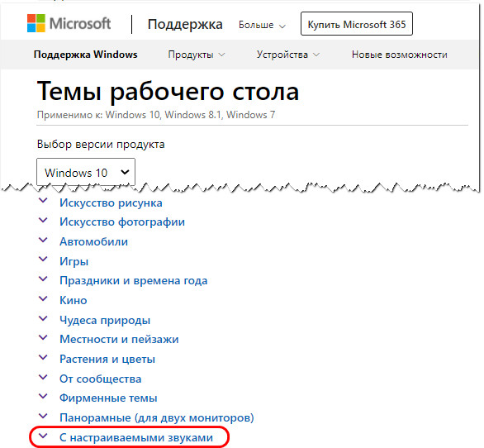Screen dimensions: 484x448
Task: Expand the Искусство фотографии chevron
Action: 43,221
